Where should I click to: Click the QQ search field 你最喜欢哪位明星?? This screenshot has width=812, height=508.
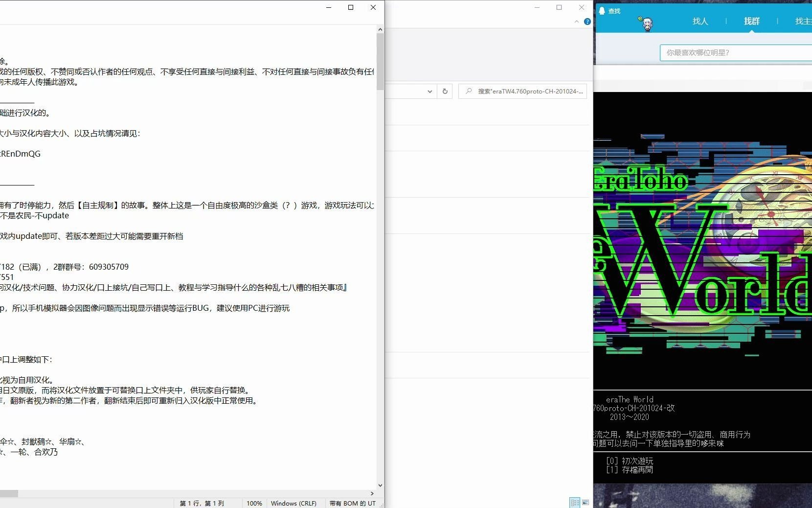[x=736, y=52]
